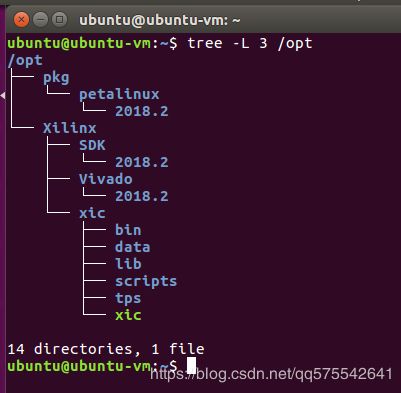Click the window title ubuntu@ubuntu-vm: ~

[160, 20]
